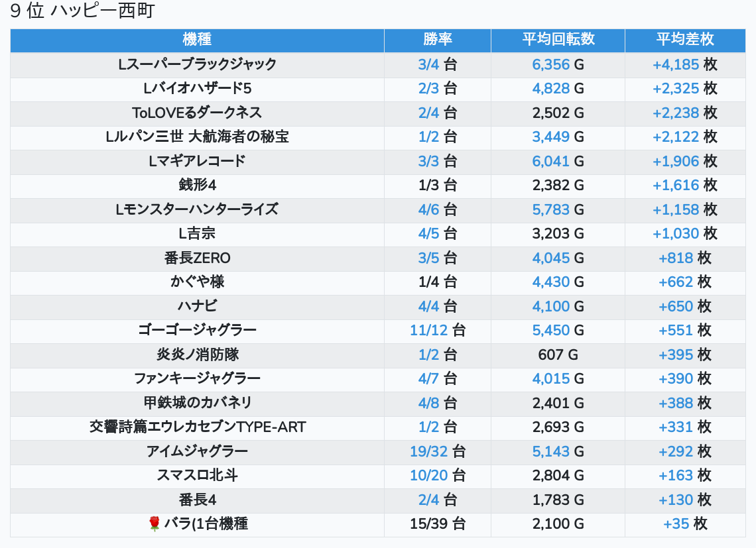The width and height of the screenshot is (756, 548).
Task: Click +395 枚 average difference value
Action: point(685,355)
